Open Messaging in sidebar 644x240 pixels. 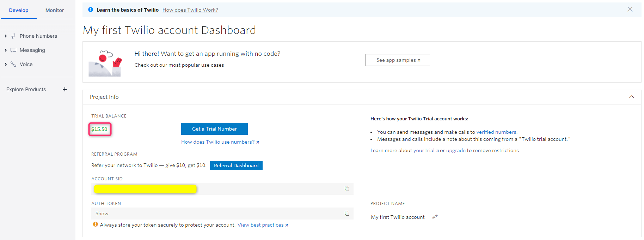click(32, 50)
